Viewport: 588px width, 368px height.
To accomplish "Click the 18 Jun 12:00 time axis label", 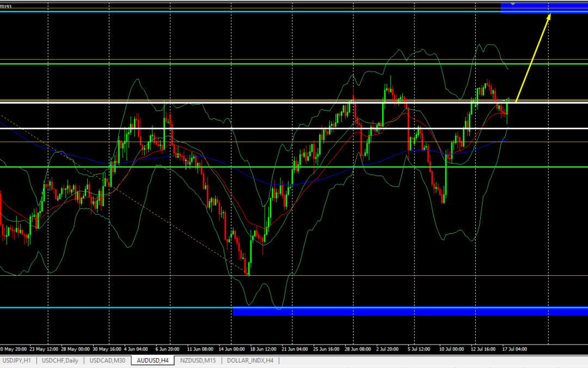I will [263, 348].
